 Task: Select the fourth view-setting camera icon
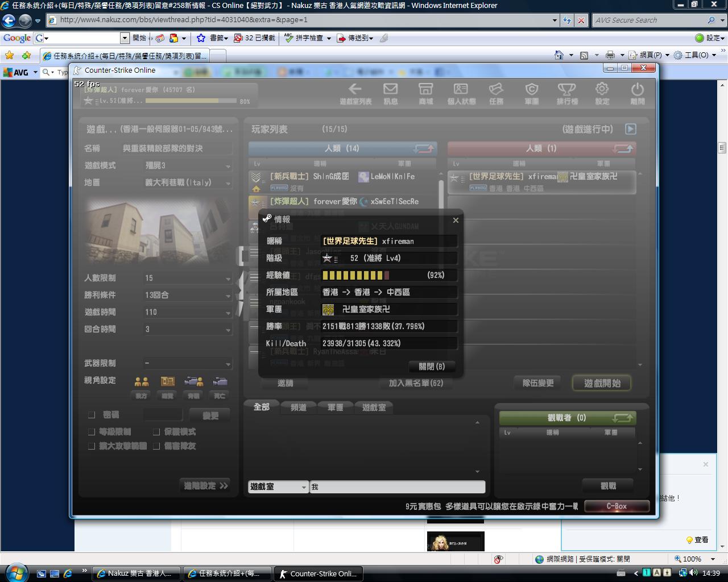(x=220, y=381)
